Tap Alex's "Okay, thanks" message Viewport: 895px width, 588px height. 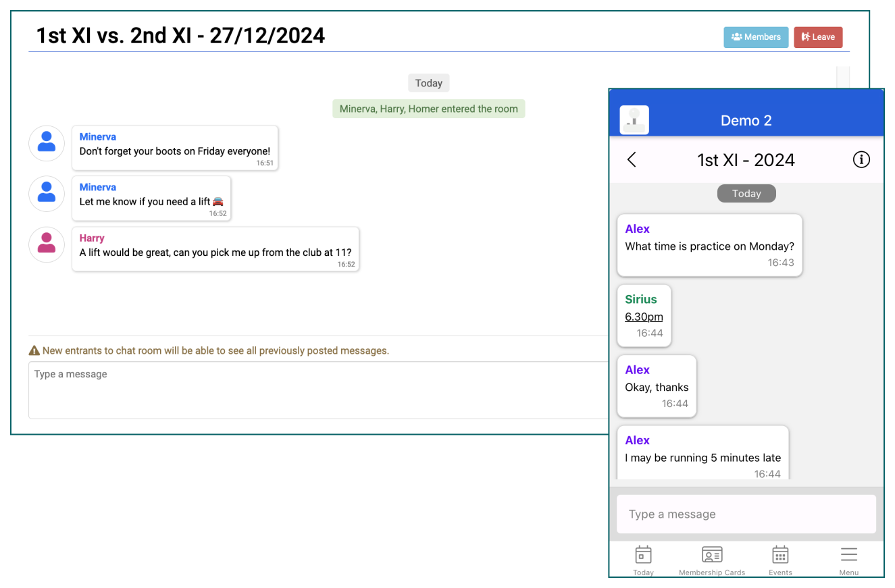click(x=657, y=386)
